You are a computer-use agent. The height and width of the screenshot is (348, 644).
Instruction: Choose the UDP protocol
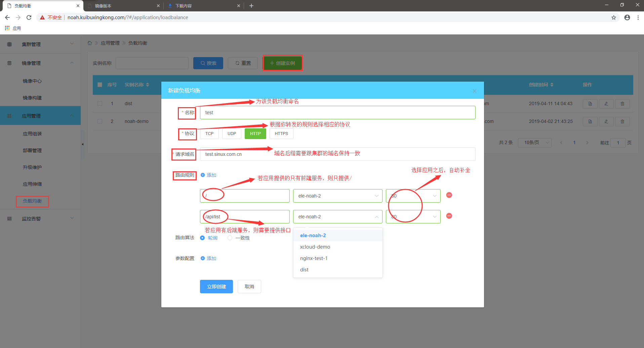pos(232,134)
